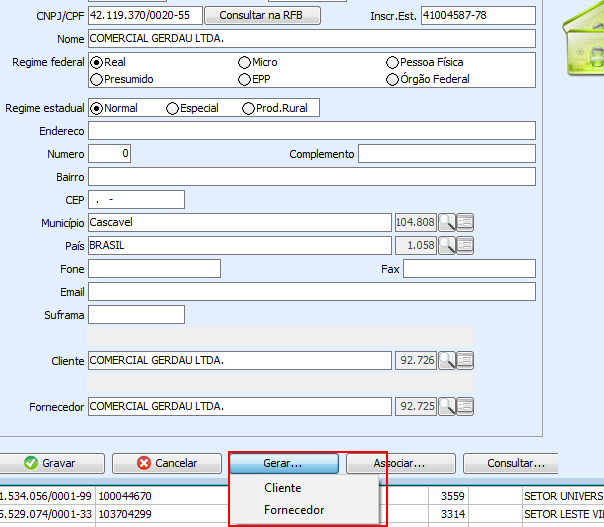
Task: Click País field with BRASIL
Action: tap(240, 246)
